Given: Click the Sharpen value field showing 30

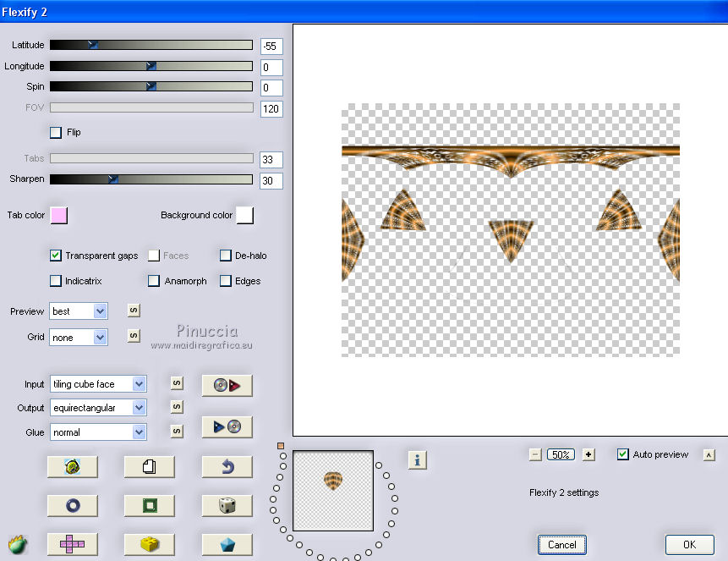Looking at the screenshot, I should [271, 181].
